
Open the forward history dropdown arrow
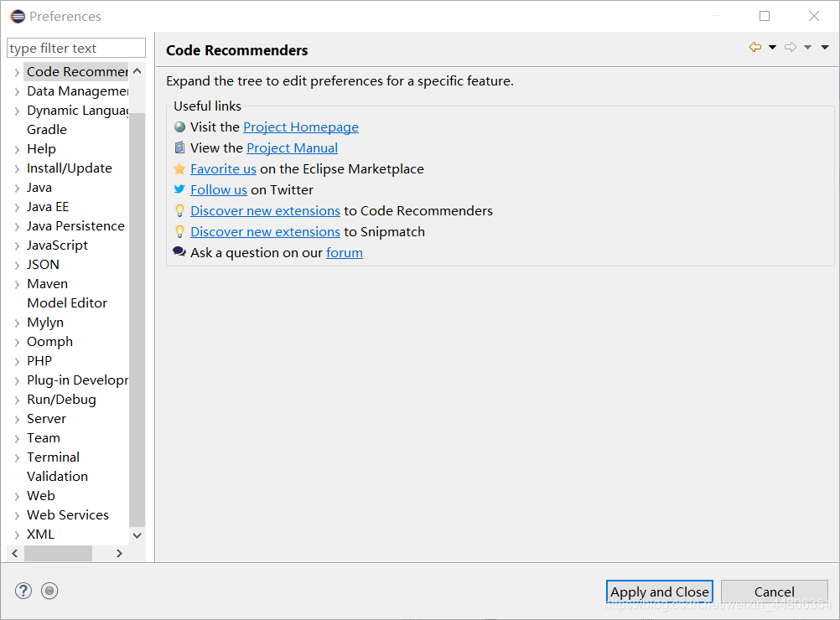click(808, 47)
